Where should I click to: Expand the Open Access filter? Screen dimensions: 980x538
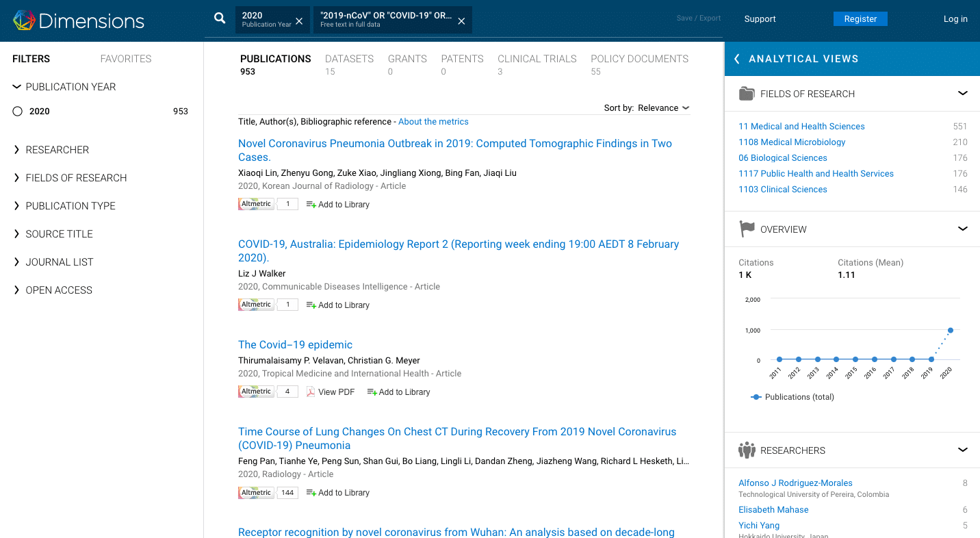pyautogui.click(x=58, y=290)
